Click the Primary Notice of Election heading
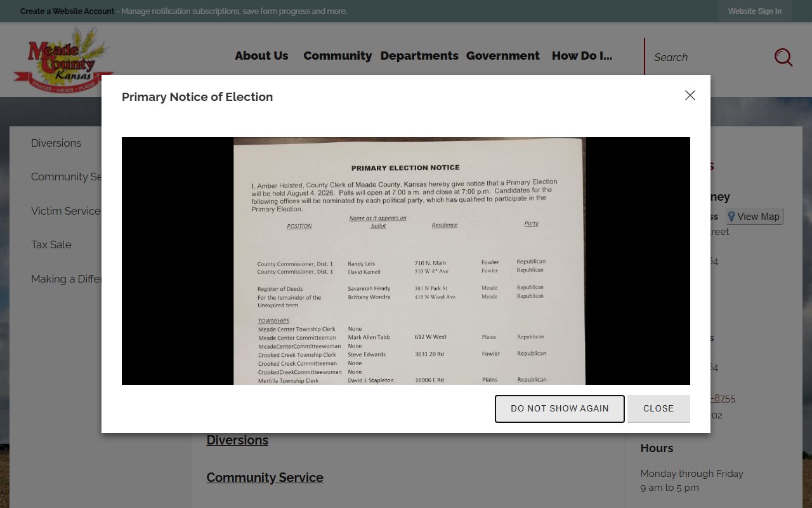 (x=197, y=97)
